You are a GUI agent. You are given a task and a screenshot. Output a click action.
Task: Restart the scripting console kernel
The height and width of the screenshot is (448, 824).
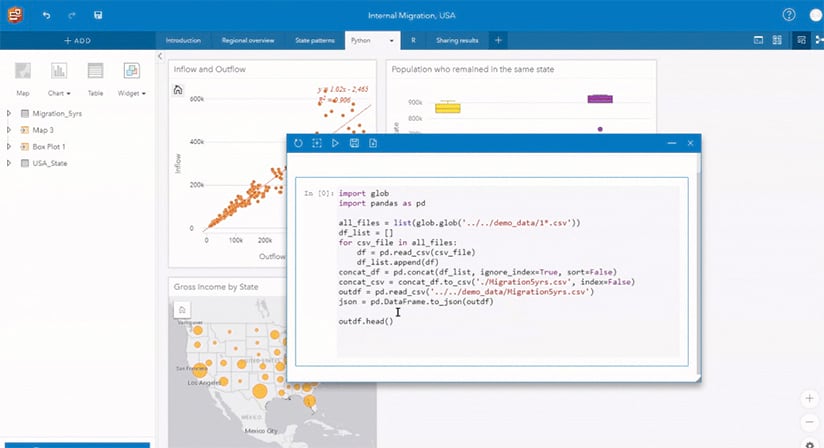298,143
